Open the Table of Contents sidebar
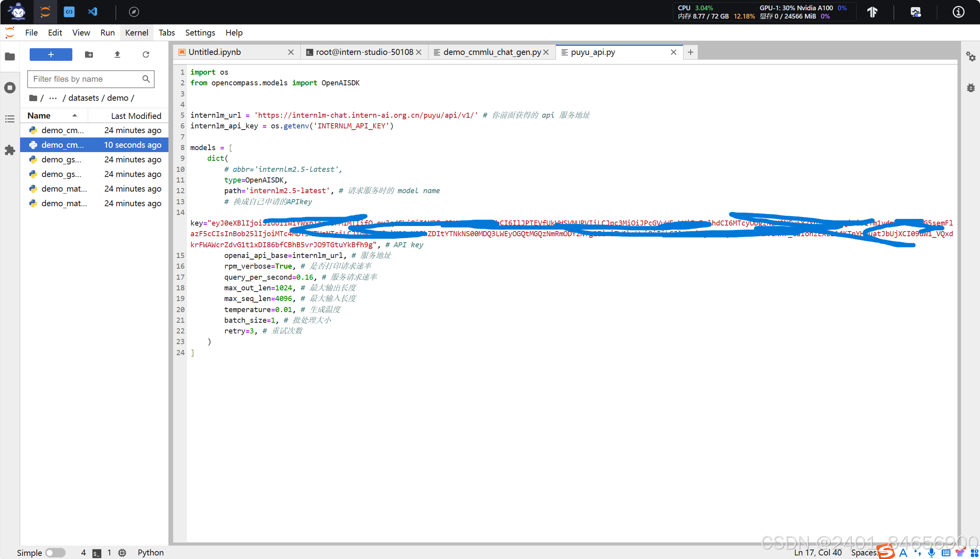 click(10, 119)
